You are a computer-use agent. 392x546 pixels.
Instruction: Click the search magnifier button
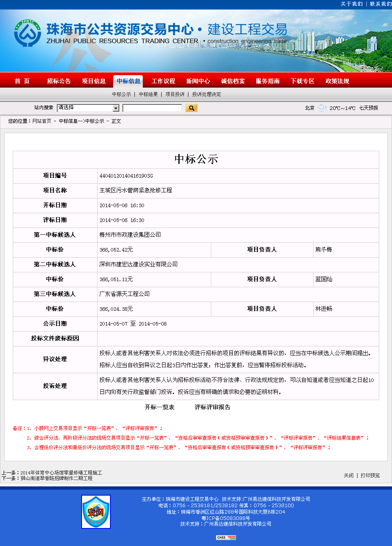coord(192,108)
